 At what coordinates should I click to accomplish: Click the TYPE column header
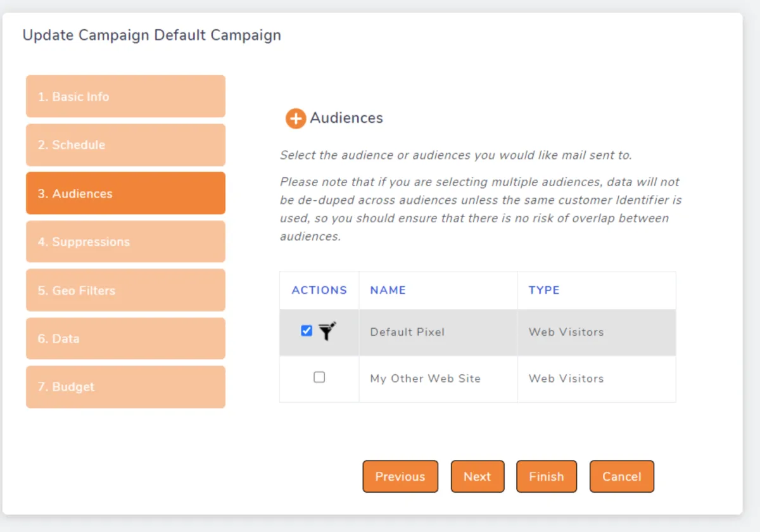coord(543,290)
